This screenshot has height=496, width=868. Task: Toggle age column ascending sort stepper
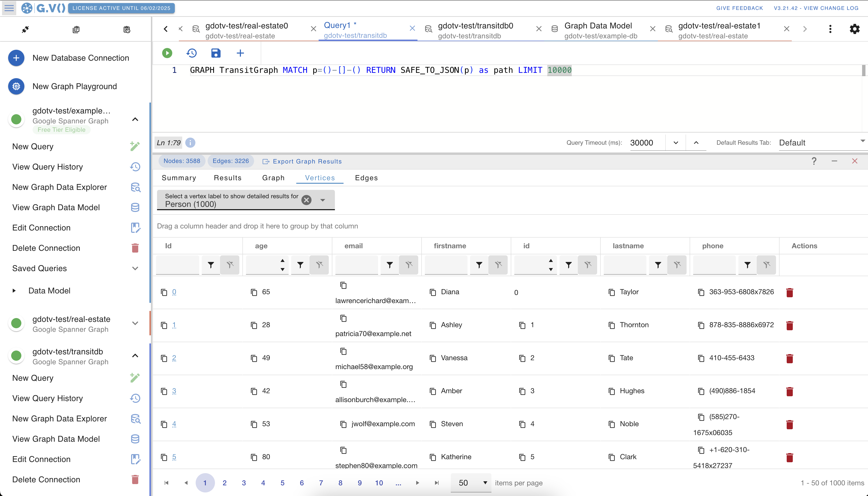[283, 260]
